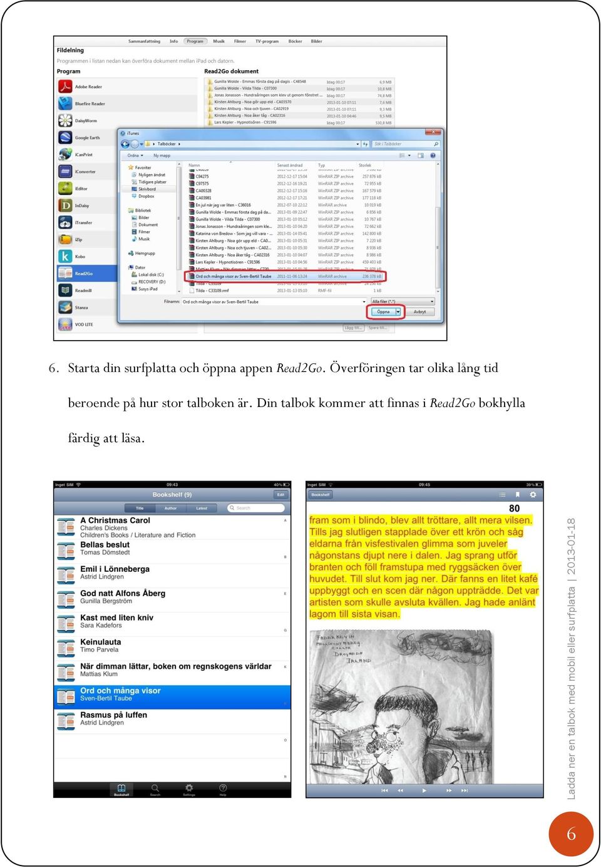The image size is (601, 868).
Task: Select Adobe Reader in the Program list
Action: pyautogui.click(x=127, y=87)
